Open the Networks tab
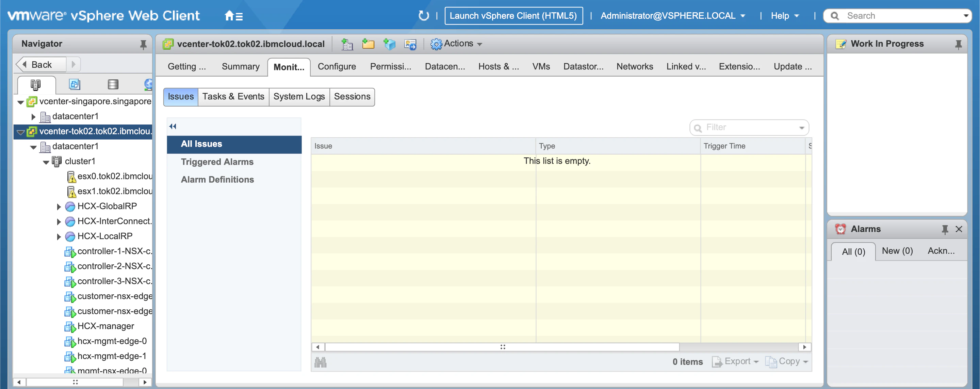The width and height of the screenshot is (980, 389). pyautogui.click(x=635, y=67)
